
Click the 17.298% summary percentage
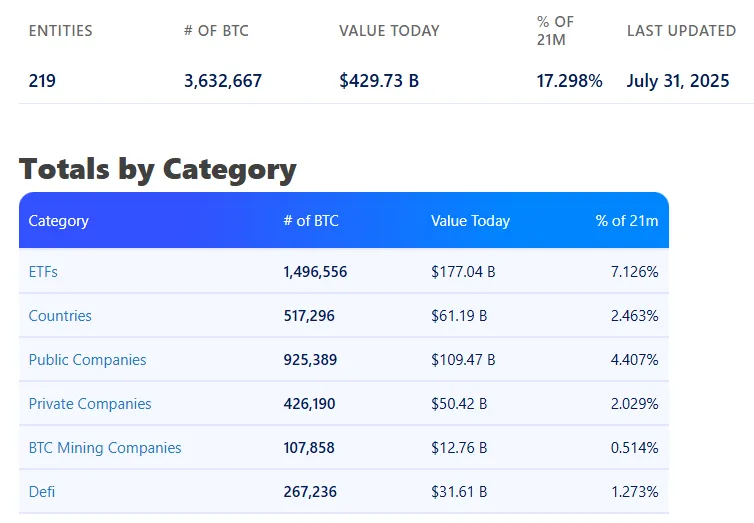[569, 81]
